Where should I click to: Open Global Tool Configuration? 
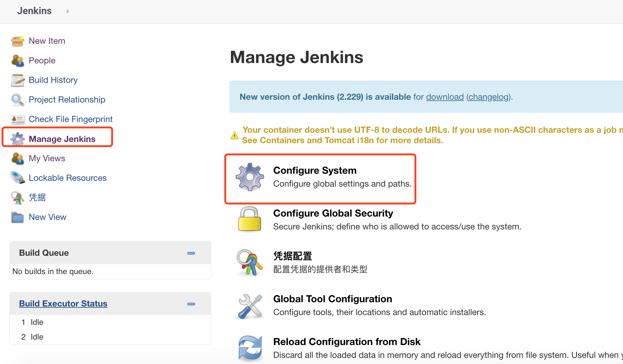click(333, 299)
